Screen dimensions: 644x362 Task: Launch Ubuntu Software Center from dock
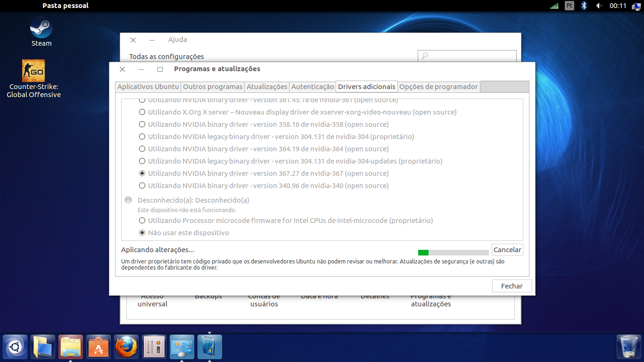point(99,347)
